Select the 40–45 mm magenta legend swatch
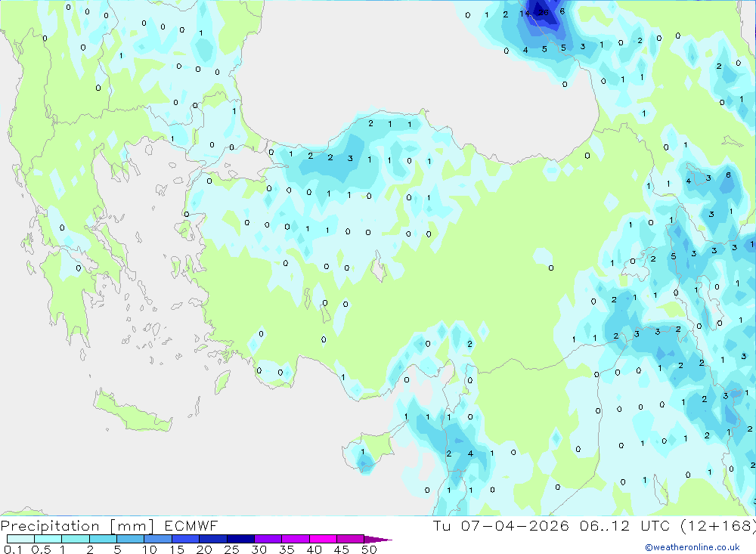Viewport: 756px width, 554px height. tap(323, 539)
